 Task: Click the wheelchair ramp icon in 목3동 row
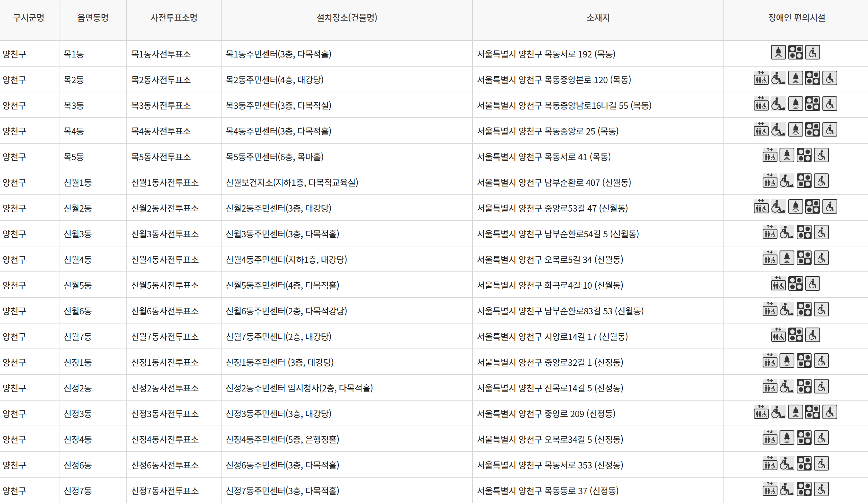[778, 104]
